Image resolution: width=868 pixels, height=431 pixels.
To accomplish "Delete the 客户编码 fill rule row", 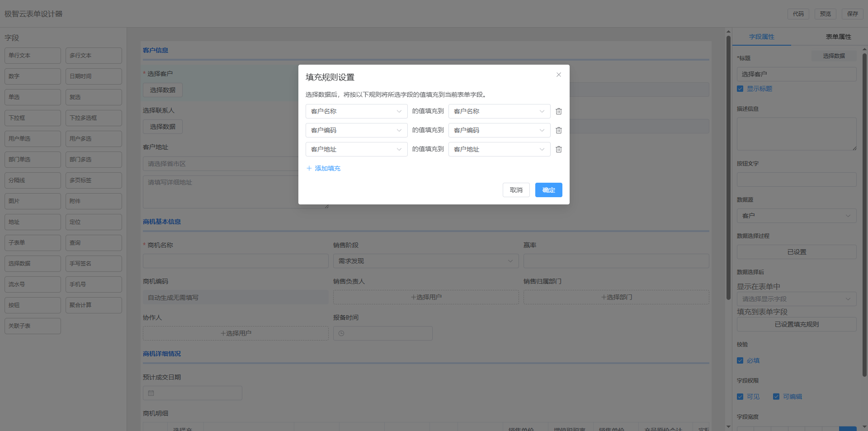I will coord(559,130).
